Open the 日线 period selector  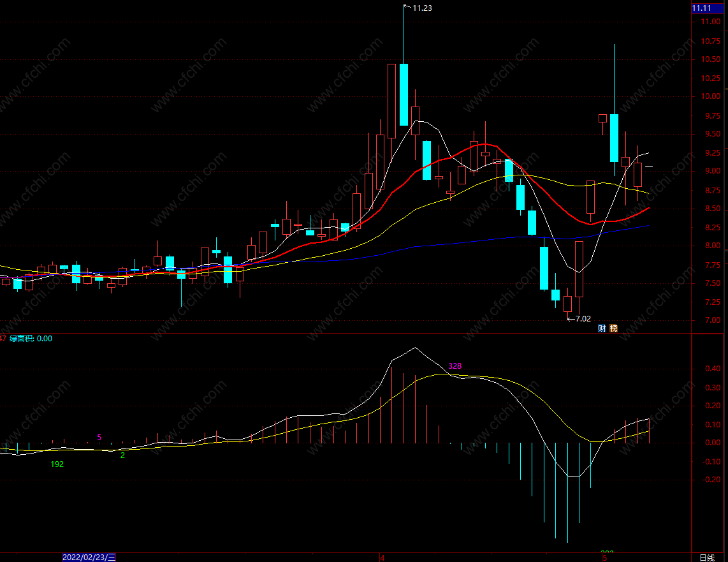[707, 558]
